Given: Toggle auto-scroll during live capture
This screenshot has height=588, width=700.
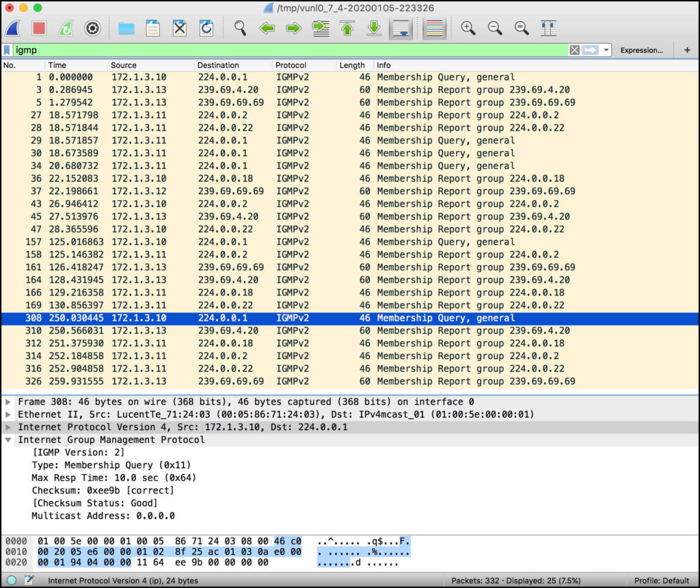Looking at the screenshot, I should point(399,28).
